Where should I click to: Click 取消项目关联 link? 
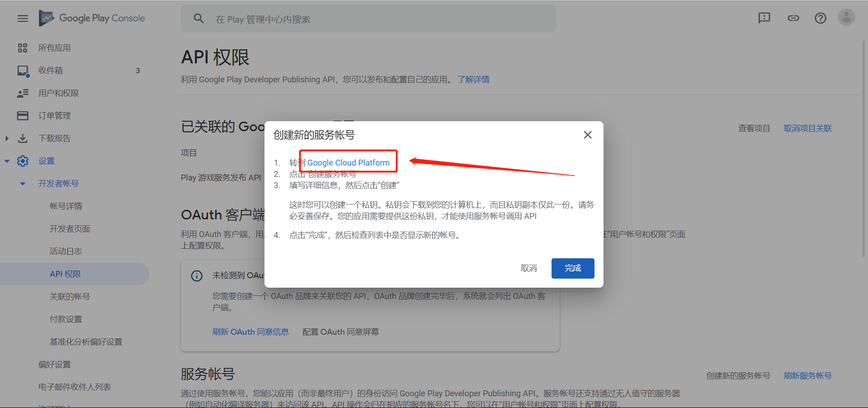click(808, 128)
